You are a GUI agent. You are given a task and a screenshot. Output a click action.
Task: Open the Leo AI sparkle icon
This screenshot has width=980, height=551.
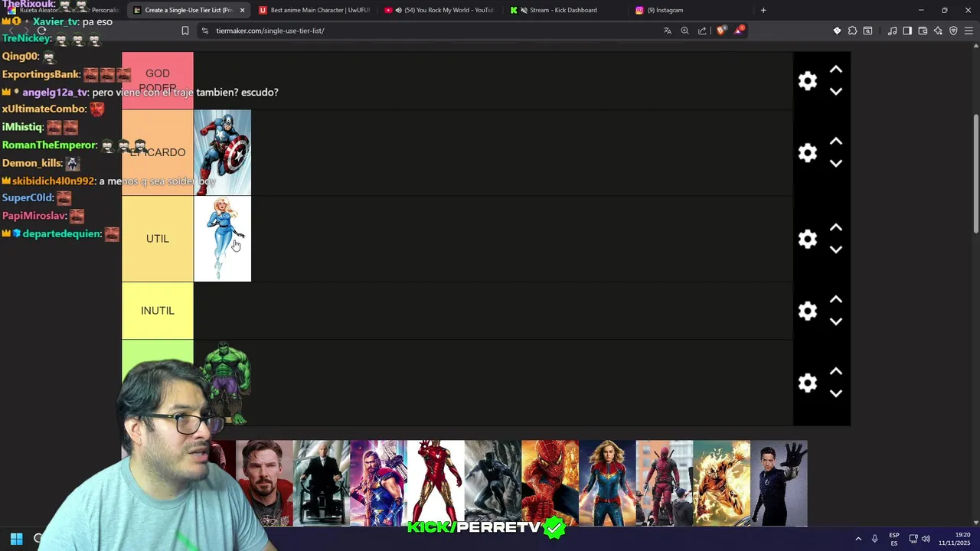tap(938, 31)
